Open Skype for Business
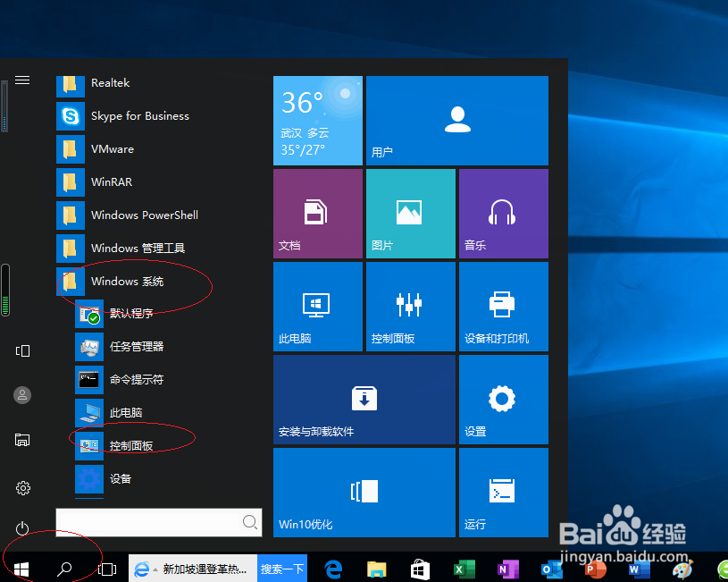The image size is (728, 582). [138, 116]
